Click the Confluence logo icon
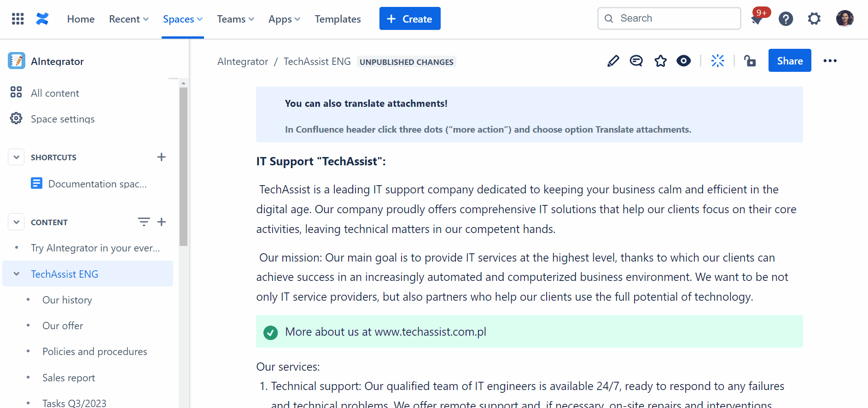 click(42, 19)
